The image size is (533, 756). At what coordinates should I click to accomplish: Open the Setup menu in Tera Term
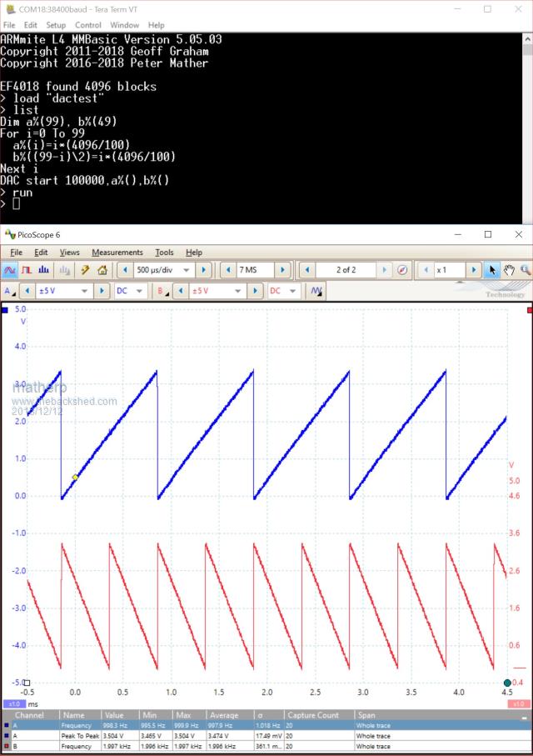tap(56, 25)
